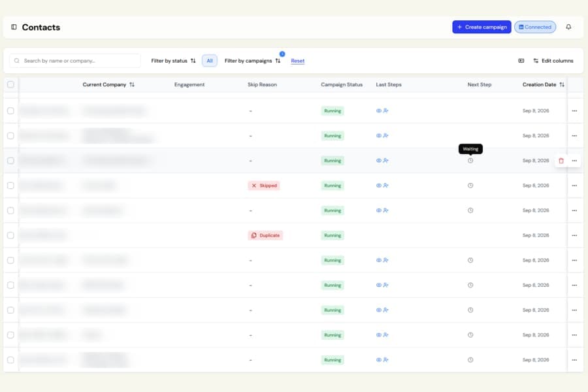Image resolution: width=588 pixels, height=392 pixels.
Task: Click the Connected status button
Action: (x=535, y=27)
